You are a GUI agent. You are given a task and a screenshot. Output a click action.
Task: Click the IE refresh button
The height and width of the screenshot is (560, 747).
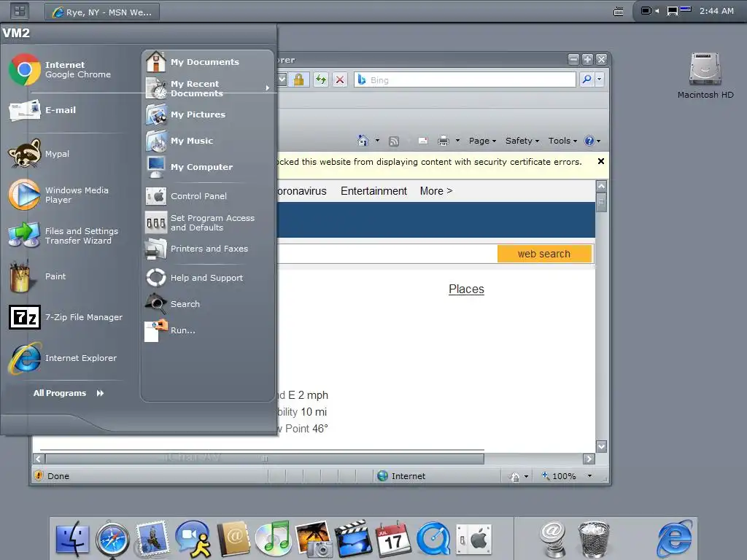point(321,79)
